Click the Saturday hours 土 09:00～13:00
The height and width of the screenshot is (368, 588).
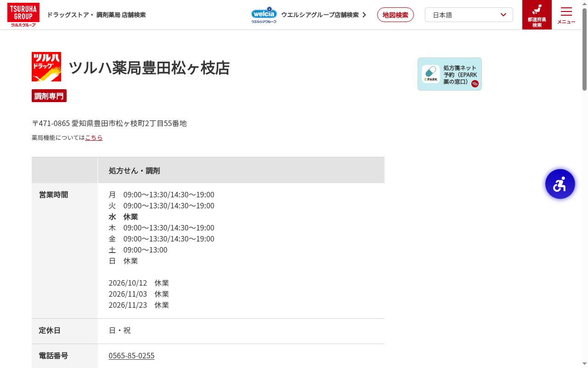[x=138, y=250]
